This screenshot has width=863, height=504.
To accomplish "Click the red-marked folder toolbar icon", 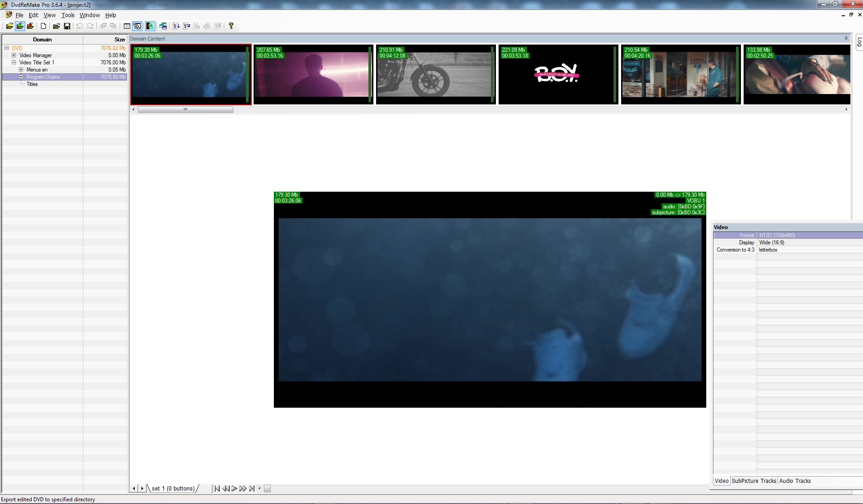I will [30, 26].
